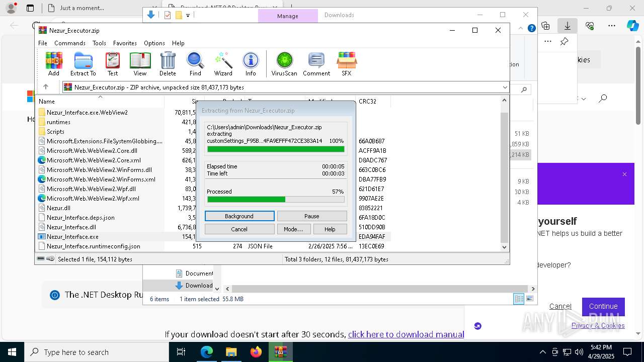
Task: Click the Windows Start button
Action: coord(12,352)
